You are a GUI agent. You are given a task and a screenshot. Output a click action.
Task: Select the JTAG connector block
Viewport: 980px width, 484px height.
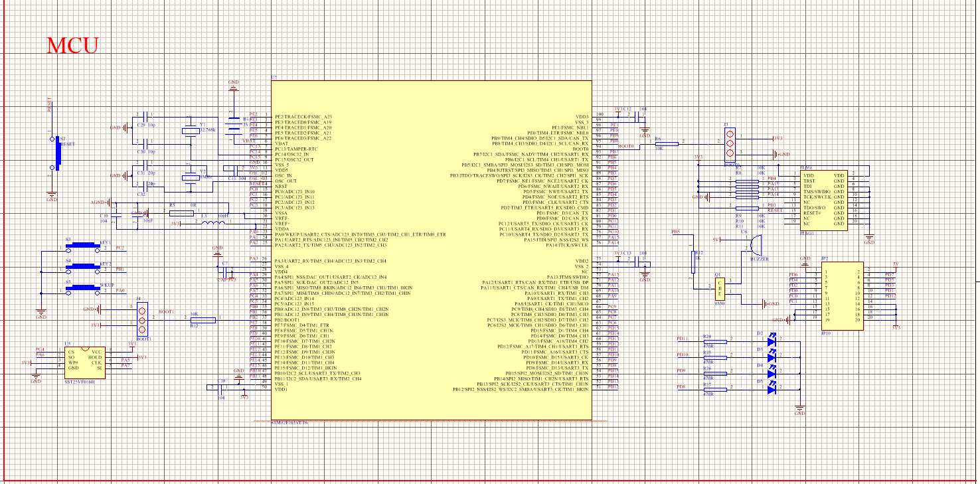tap(823, 200)
